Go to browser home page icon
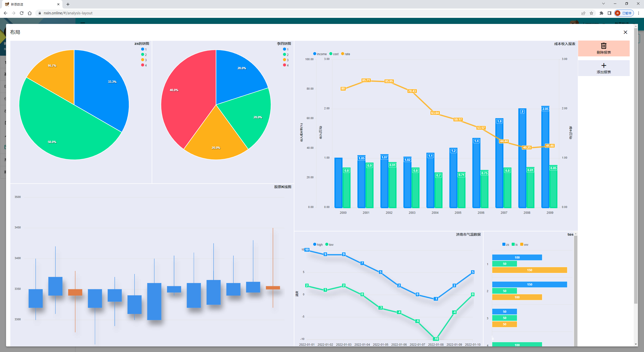Image resolution: width=644 pixels, height=352 pixels. pos(30,13)
